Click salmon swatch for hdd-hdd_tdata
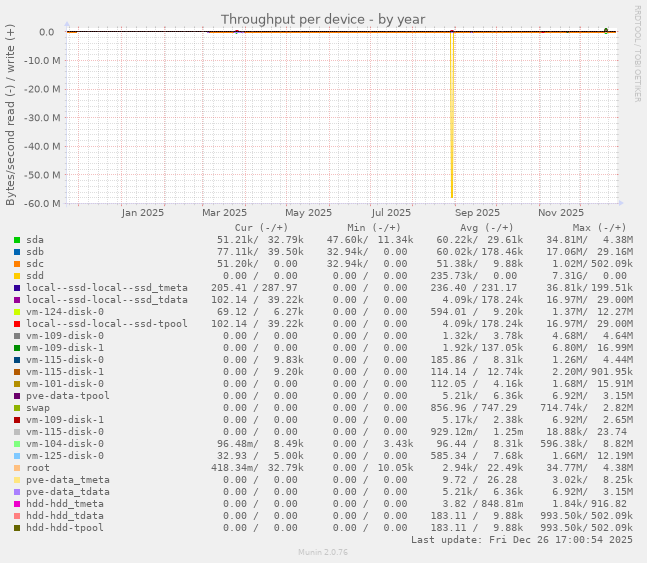Image resolution: width=647 pixels, height=563 pixels. pyautogui.click(x=17, y=516)
